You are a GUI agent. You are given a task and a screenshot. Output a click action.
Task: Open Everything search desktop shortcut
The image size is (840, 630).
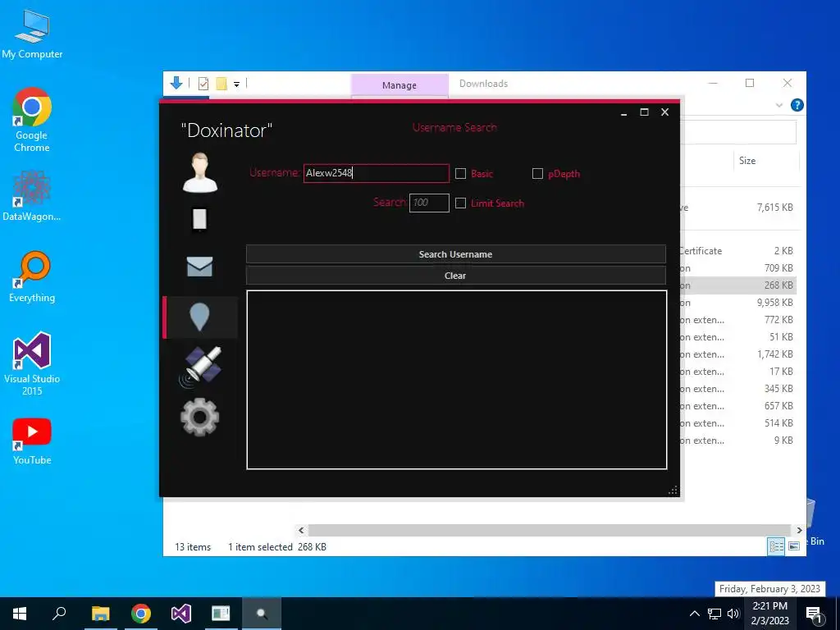click(32, 277)
